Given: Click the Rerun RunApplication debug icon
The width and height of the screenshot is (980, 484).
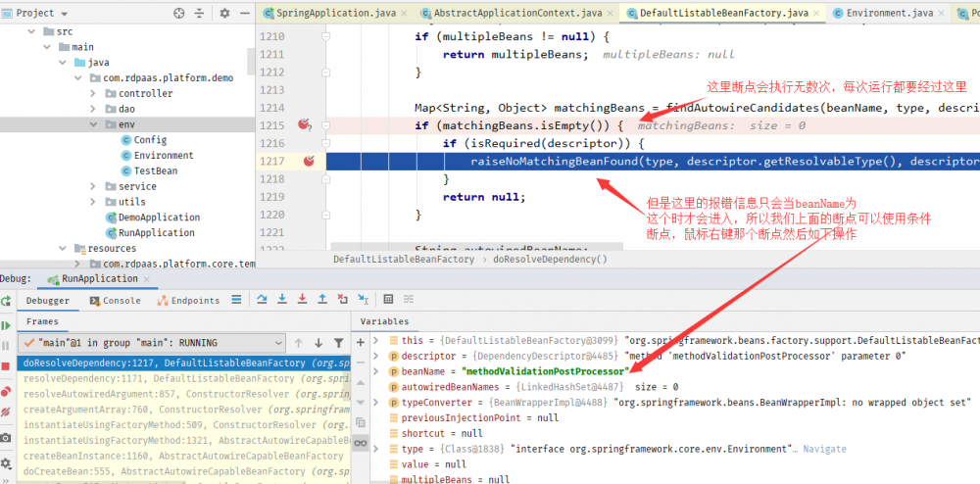Looking at the screenshot, I should coord(6,301).
